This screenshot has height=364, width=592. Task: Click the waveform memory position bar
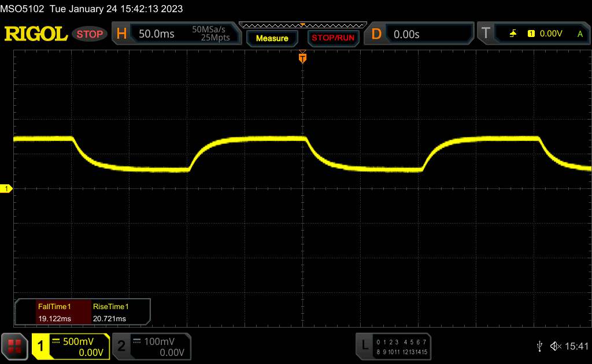point(303,25)
